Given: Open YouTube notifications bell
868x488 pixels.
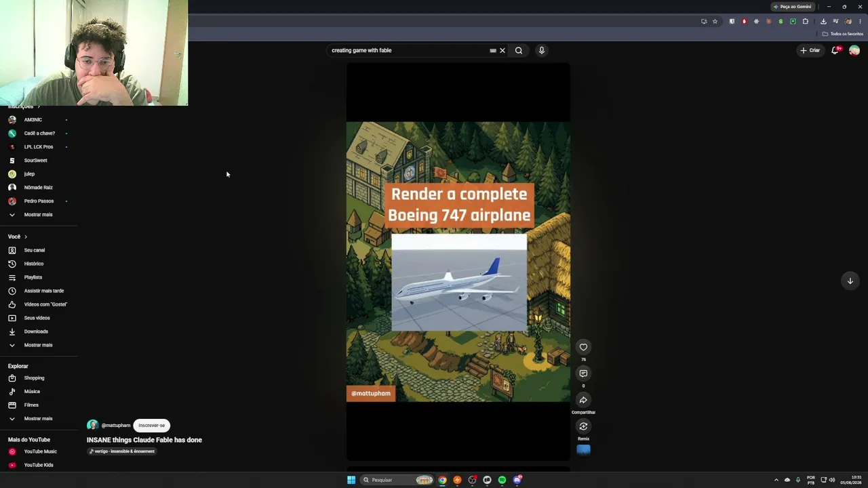Looking at the screenshot, I should 835,50.
